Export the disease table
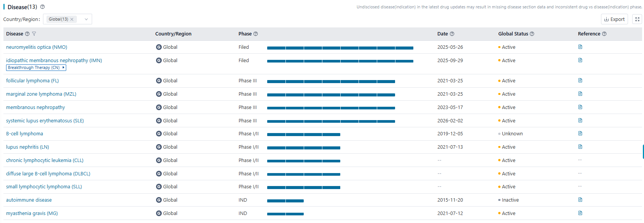 point(614,19)
